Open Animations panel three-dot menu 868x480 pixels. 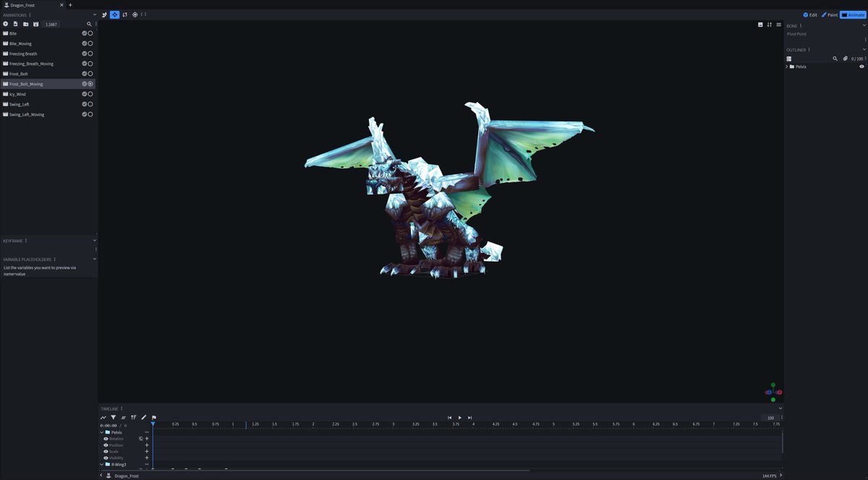coord(30,14)
